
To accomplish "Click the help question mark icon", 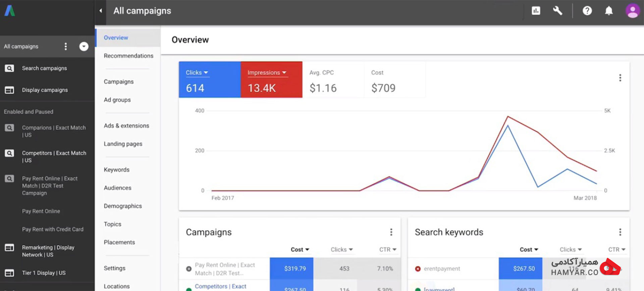I will click(x=587, y=11).
